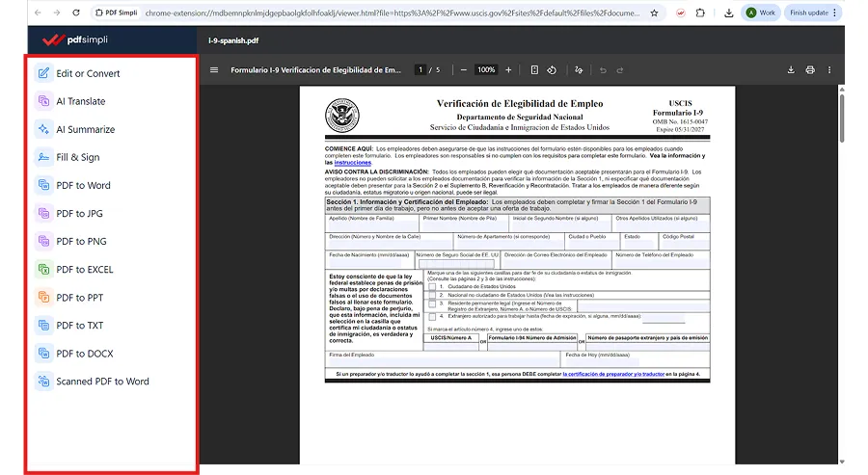
Task: Click the AI Summarize option
Action: coord(85,129)
